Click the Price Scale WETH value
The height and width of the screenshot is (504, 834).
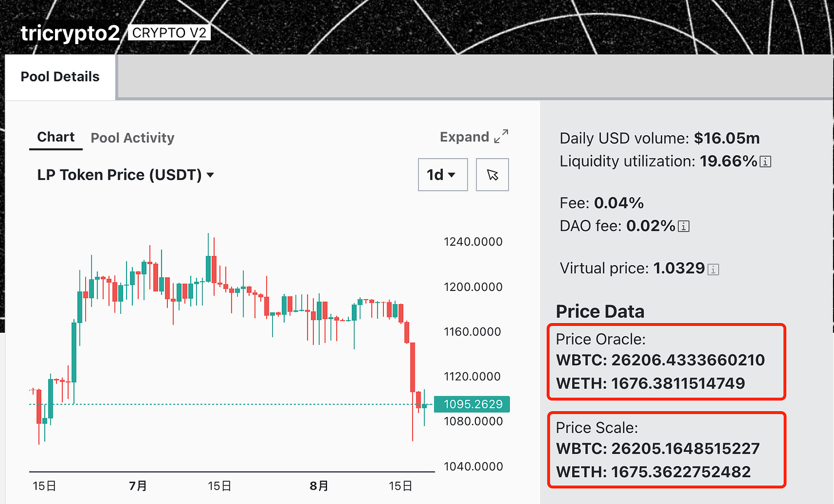pos(680,472)
